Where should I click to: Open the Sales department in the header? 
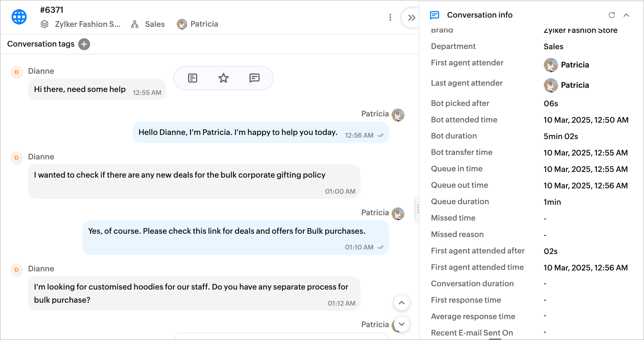coord(155,24)
